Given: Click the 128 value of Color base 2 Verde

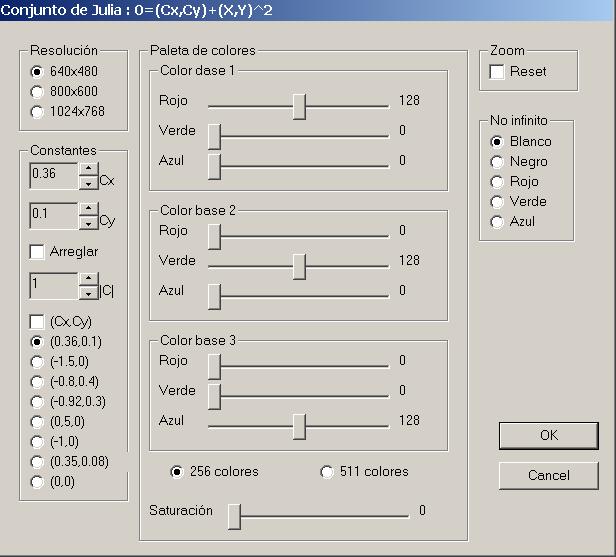Looking at the screenshot, I should coord(409,260).
